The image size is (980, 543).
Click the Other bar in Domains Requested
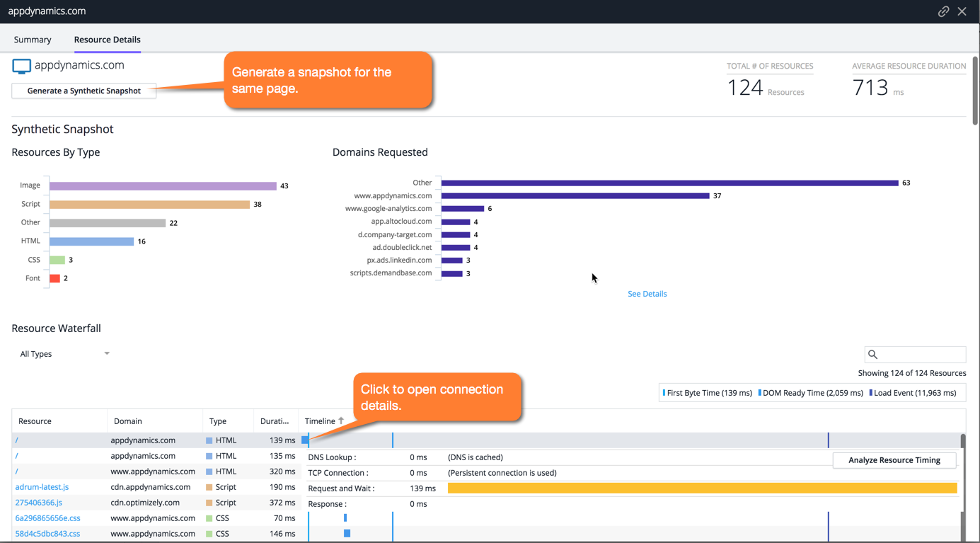(670, 183)
